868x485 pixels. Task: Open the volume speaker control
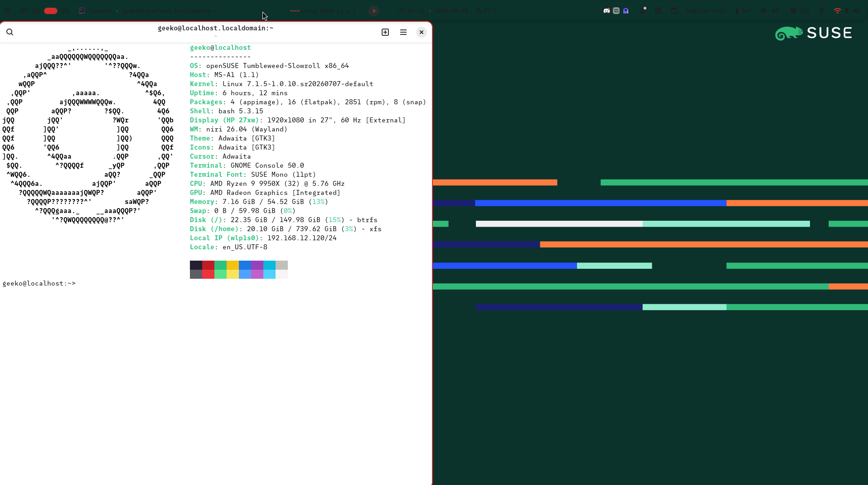pyautogui.click(x=857, y=11)
